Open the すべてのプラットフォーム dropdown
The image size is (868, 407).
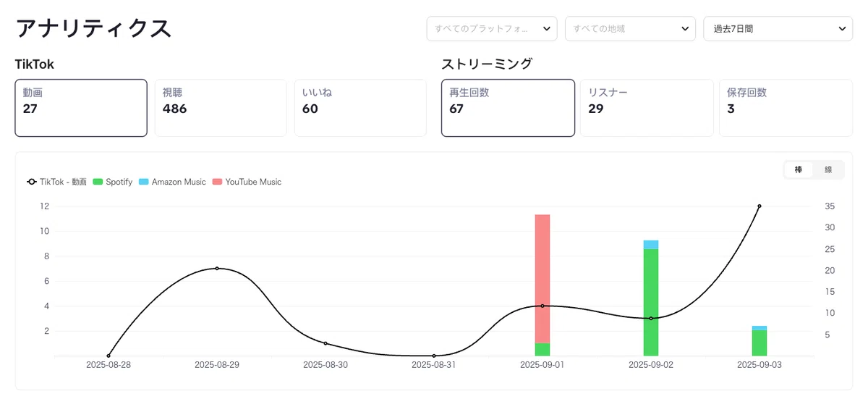click(x=492, y=29)
